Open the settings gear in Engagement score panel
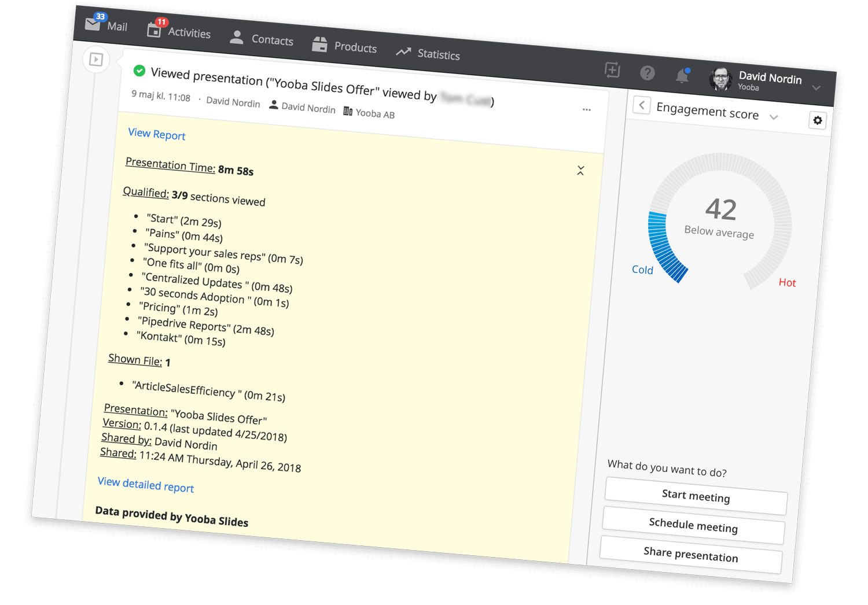This screenshot has width=868, height=605. tap(817, 120)
